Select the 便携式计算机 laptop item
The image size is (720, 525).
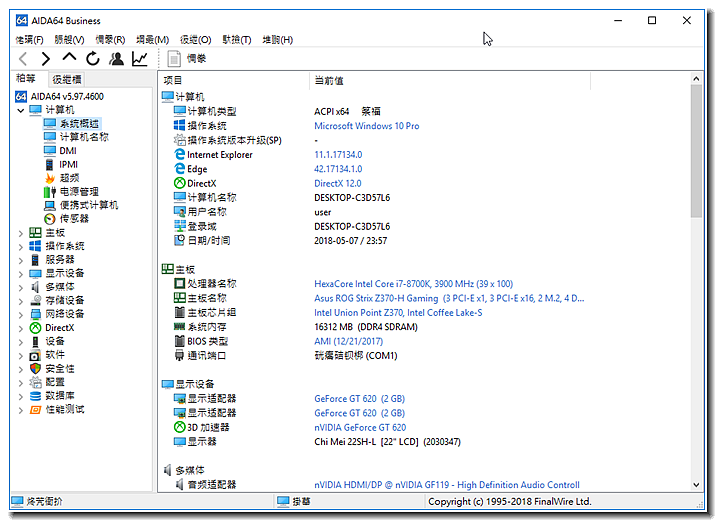click(81, 205)
